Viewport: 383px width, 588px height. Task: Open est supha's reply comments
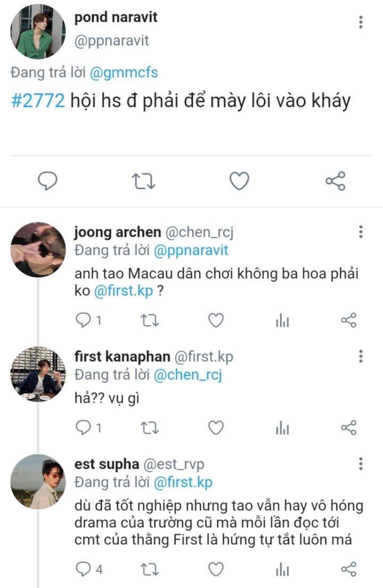pyautogui.click(x=84, y=570)
